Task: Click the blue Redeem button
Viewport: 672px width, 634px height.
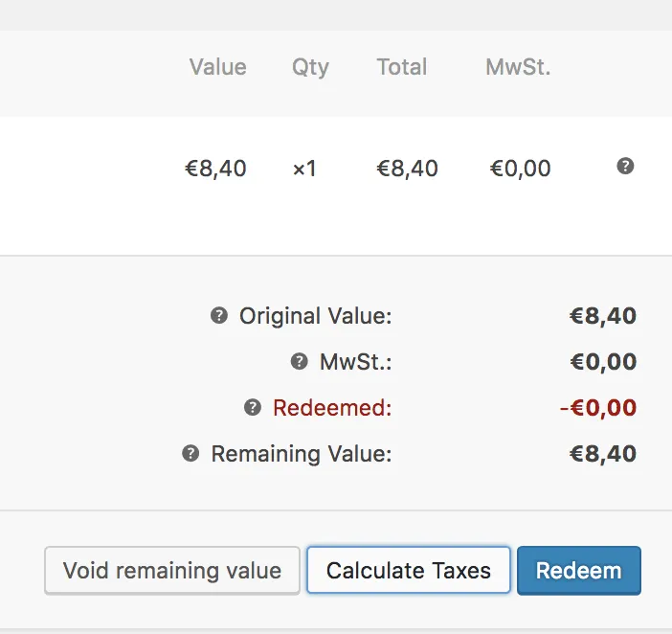Action: (x=579, y=570)
